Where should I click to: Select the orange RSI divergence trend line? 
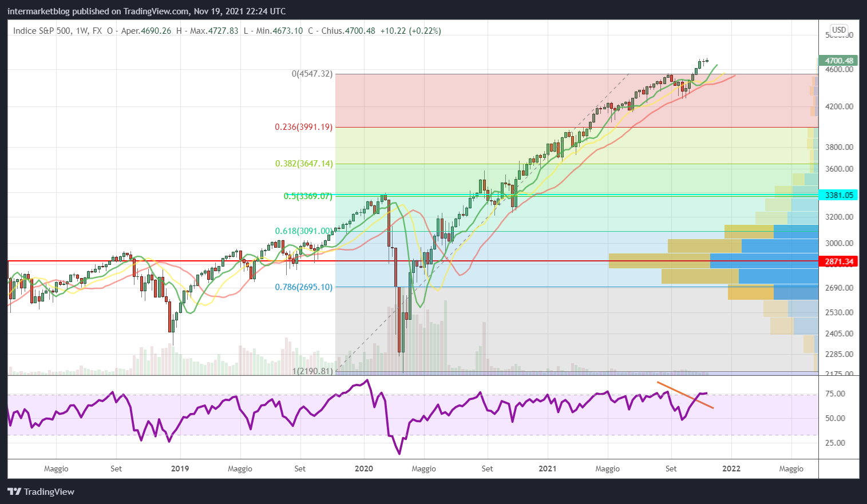pos(685,395)
